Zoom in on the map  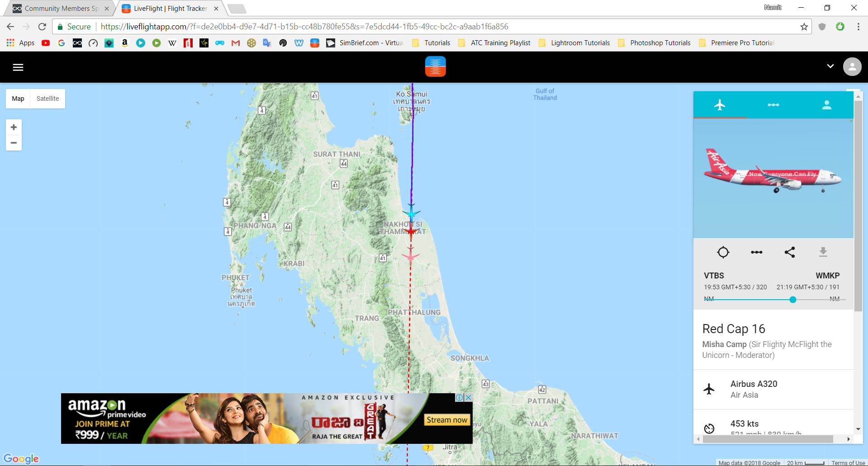[x=14, y=127]
